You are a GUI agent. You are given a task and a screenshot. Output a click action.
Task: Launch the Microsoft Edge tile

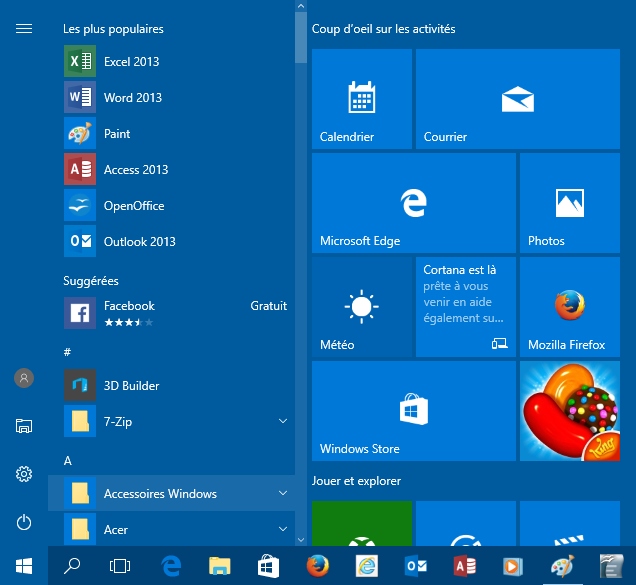click(x=414, y=203)
